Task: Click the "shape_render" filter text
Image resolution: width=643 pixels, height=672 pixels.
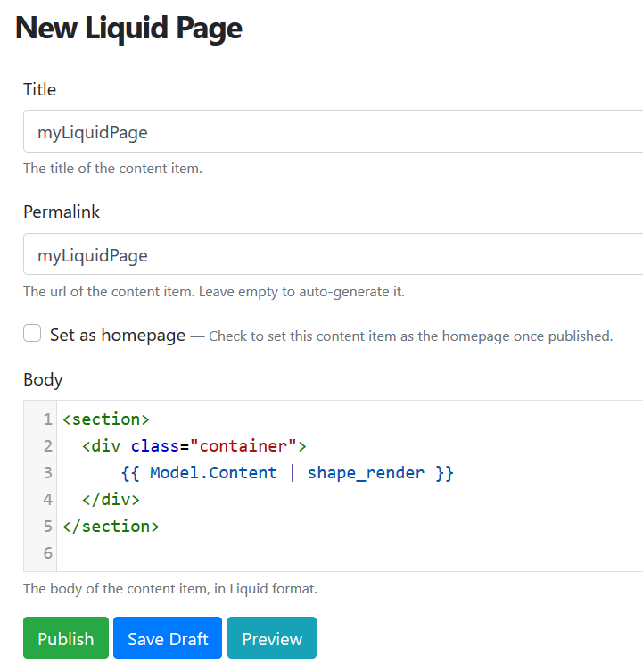Action: [366, 473]
